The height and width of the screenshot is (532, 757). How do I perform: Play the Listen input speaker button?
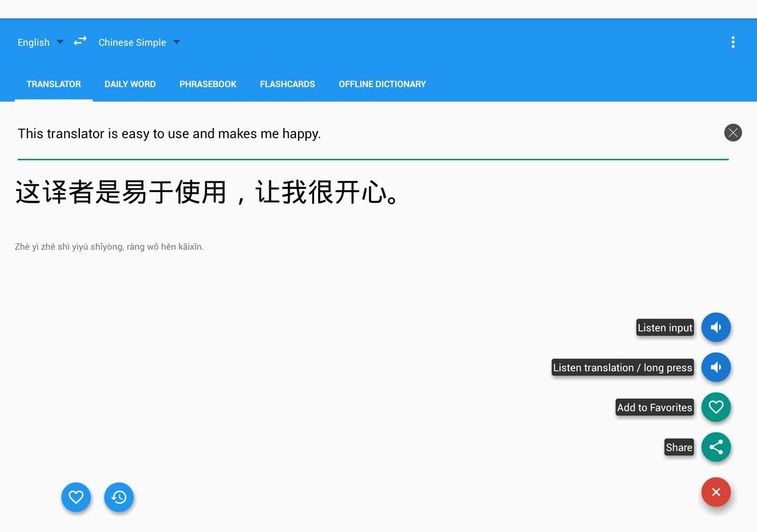716,327
